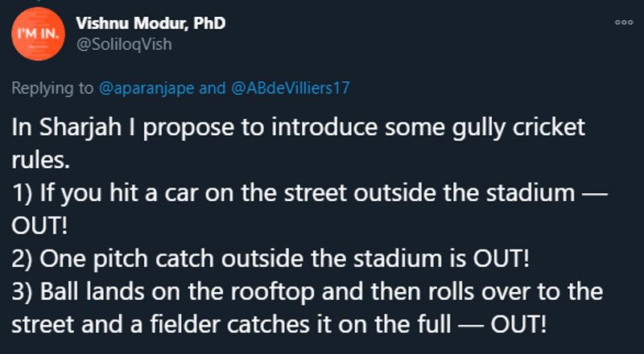Click the word and between the mentions

pyautogui.click(x=213, y=88)
